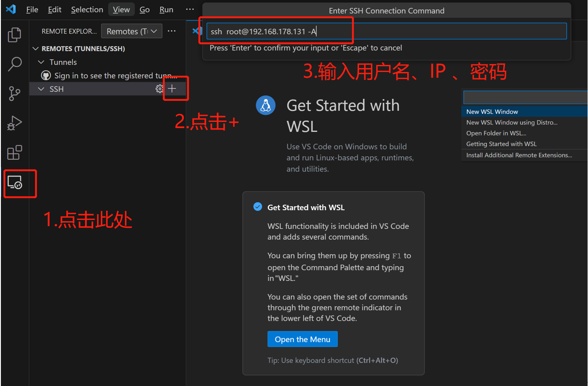The width and height of the screenshot is (588, 386).
Task: Click the Open the Menu button
Action: pyautogui.click(x=302, y=339)
